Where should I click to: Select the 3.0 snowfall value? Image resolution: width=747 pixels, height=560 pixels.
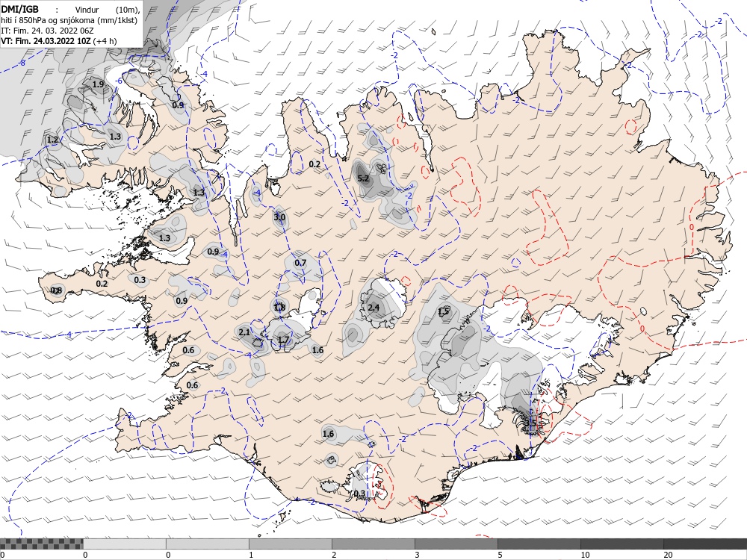pos(279,217)
